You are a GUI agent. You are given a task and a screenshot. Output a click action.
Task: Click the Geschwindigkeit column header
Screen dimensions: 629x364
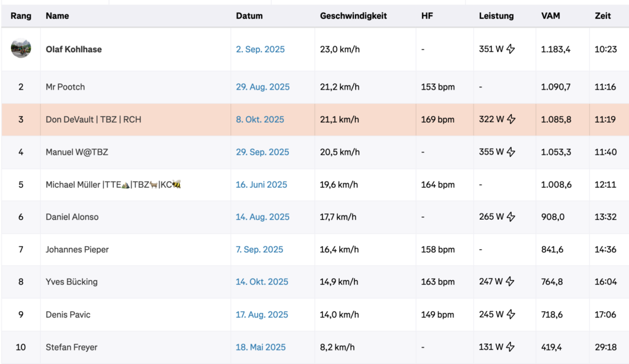(x=353, y=16)
